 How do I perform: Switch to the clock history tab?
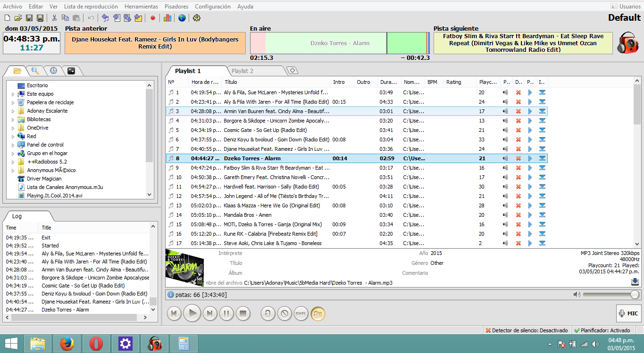tap(53, 71)
